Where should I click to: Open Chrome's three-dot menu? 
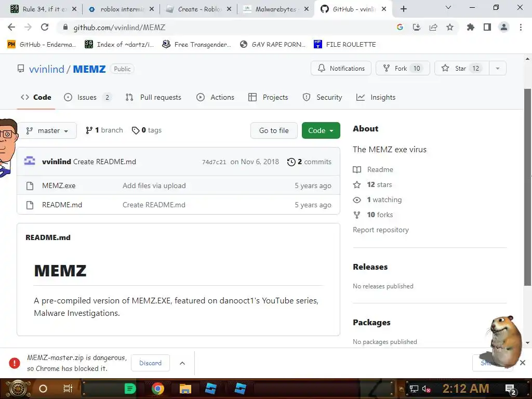pos(521,27)
